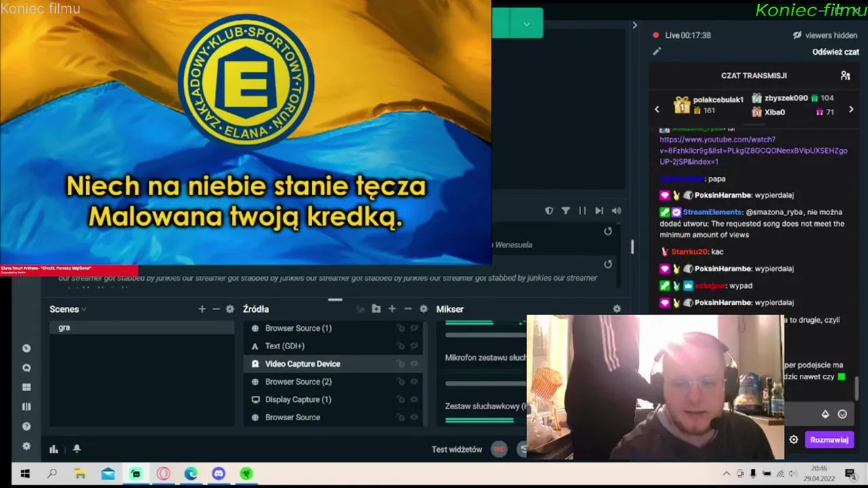Click Odśwież czat to refresh chat
Viewport: 868px width, 488px height.
point(835,52)
